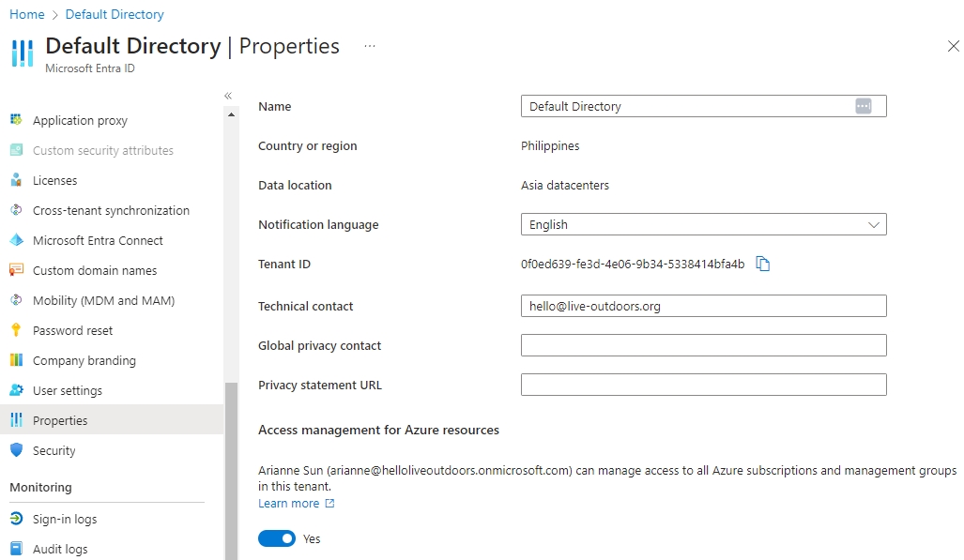Viewport: 964px width, 560px height.
Task: Click the Licenses icon in sidebar
Action: pyautogui.click(x=16, y=180)
